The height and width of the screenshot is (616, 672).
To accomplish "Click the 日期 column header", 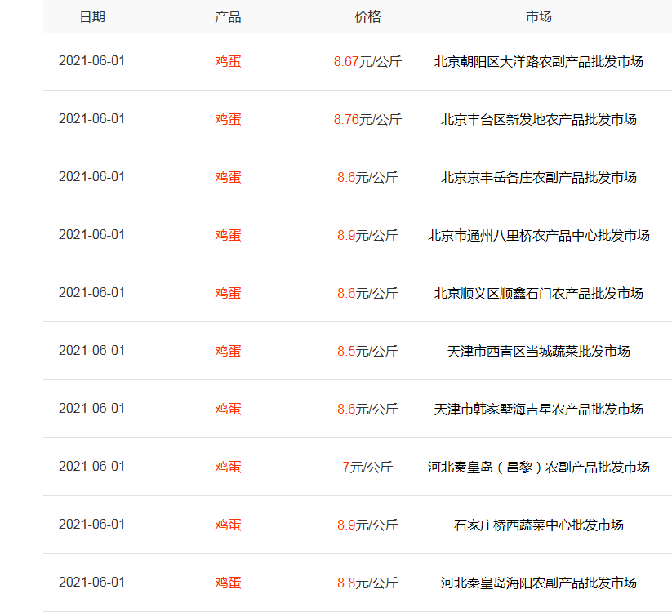I will [x=92, y=17].
